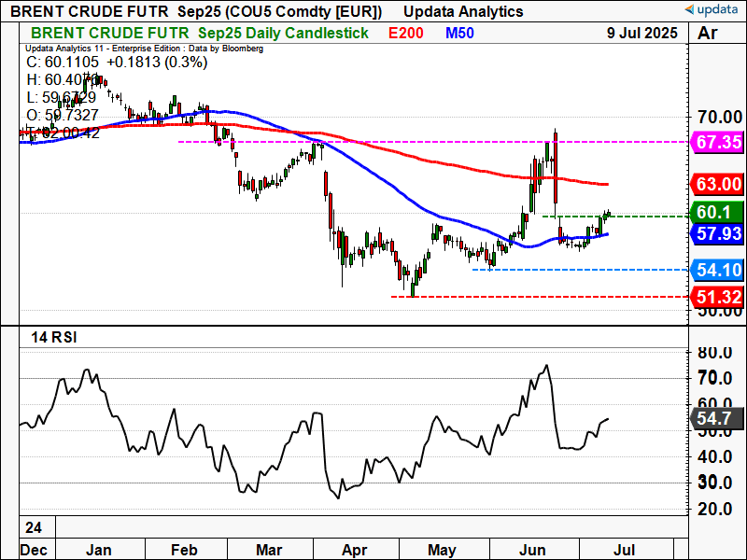
Task: Click the 57.93 blue M50 value label
Action: (716, 234)
